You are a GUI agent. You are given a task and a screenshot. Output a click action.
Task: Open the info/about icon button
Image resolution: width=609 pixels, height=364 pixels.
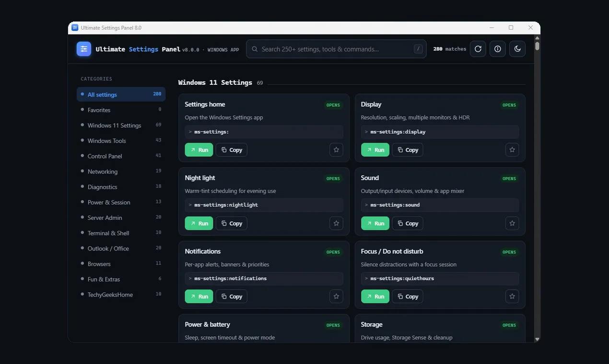pyautogui.click(x=497, y=49)
